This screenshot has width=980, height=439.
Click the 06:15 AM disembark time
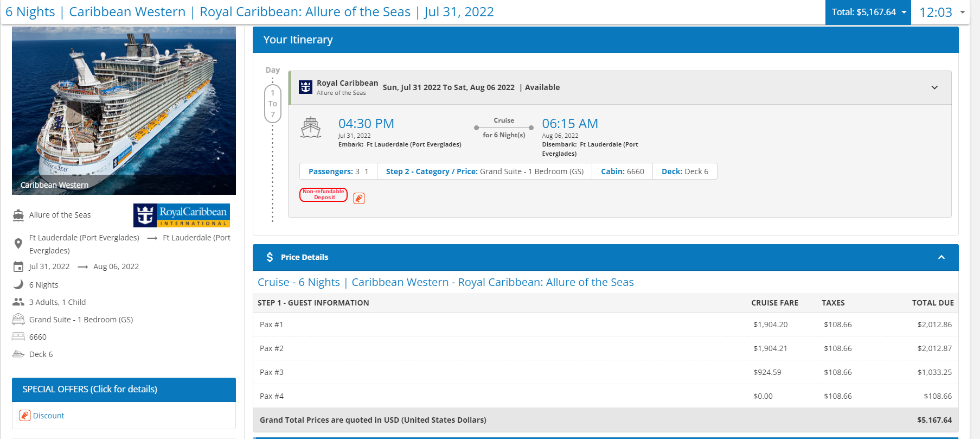coord(570,124)
